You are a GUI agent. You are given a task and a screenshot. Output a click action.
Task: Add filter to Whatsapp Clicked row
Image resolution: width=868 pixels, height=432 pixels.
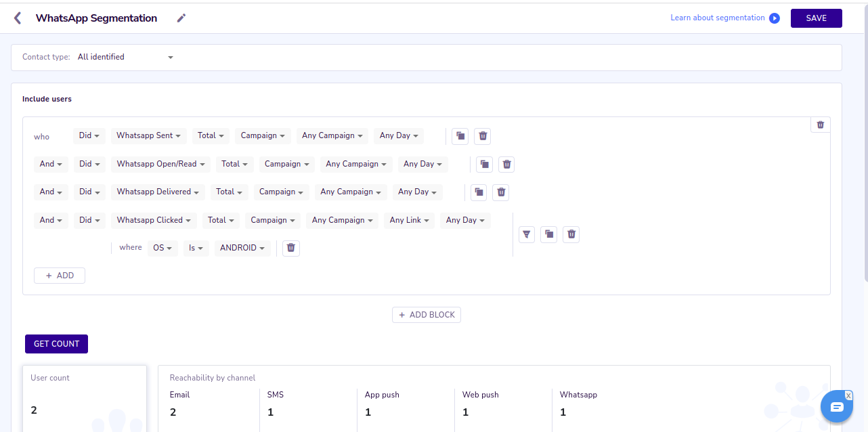click(x=527, y=234)
